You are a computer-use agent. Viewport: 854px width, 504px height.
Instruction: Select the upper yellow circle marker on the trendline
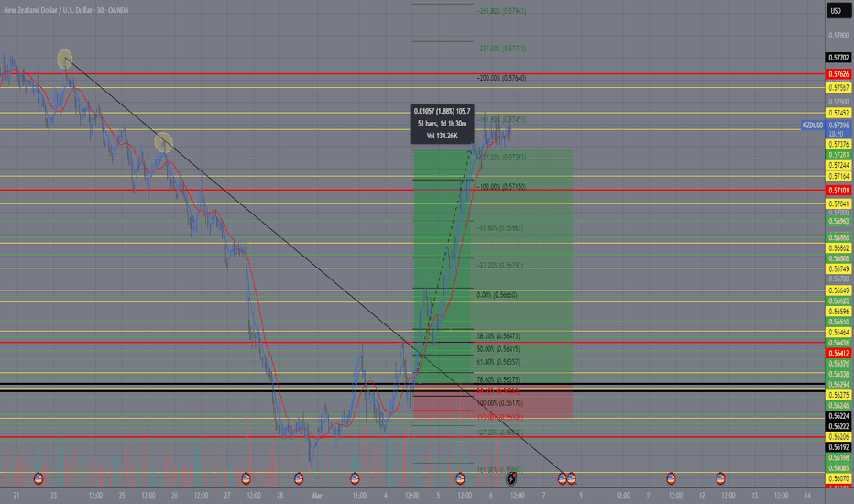click(x=65, y=59)
